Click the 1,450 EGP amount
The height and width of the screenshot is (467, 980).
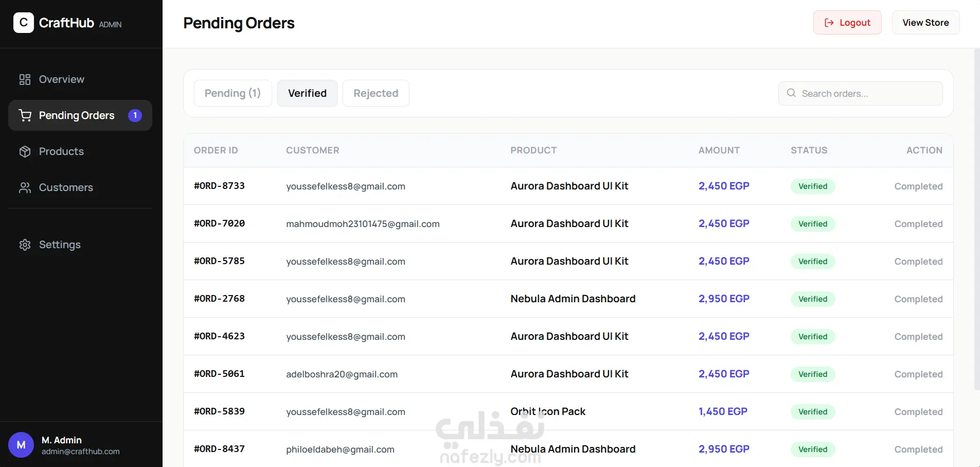coord(723,411)
